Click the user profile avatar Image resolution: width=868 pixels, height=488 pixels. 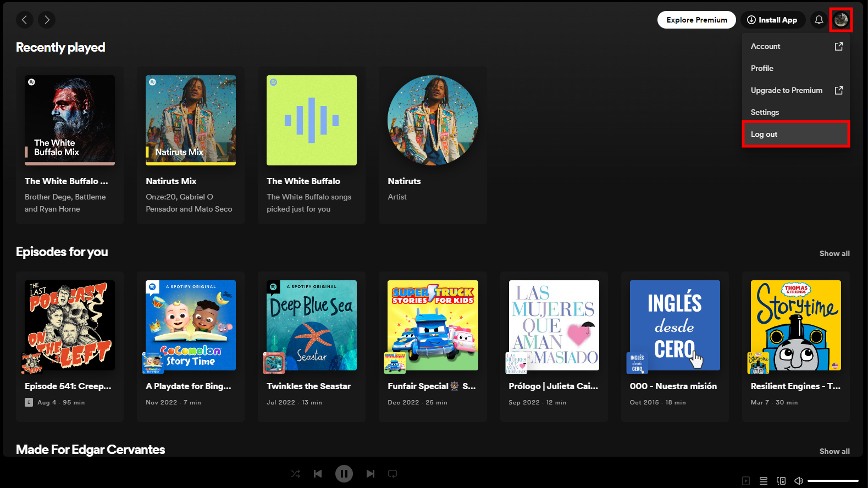(x=841, y=20)
